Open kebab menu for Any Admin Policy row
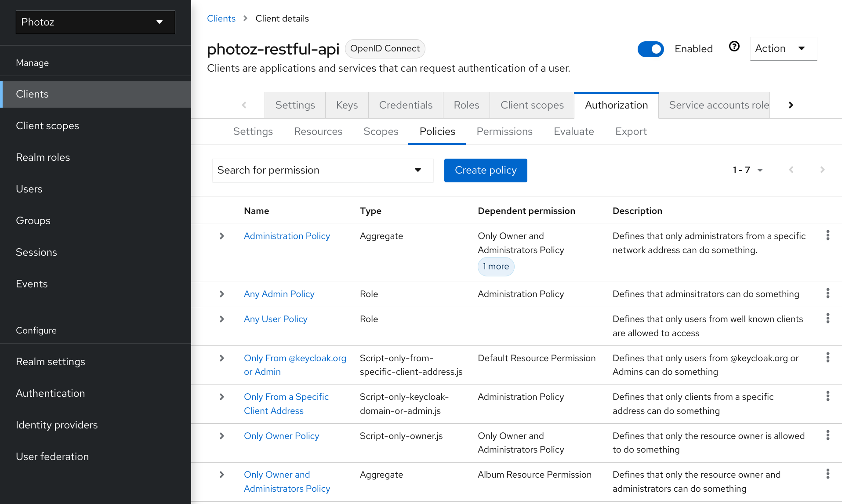This screenshot has width=842, height=504. 827,294
